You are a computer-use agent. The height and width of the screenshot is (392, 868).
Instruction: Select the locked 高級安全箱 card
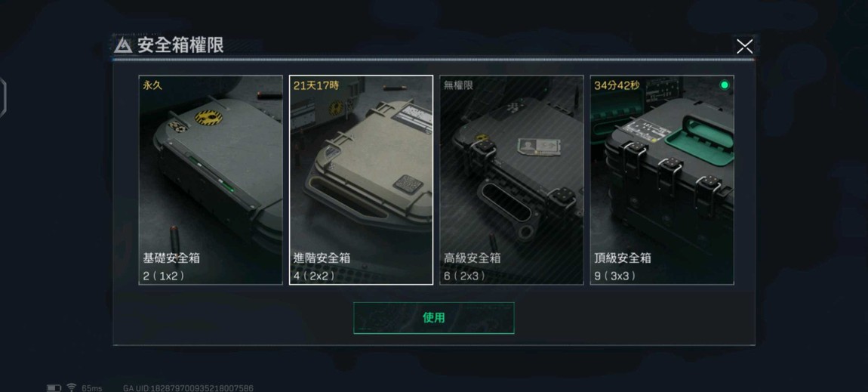point(512,180)
